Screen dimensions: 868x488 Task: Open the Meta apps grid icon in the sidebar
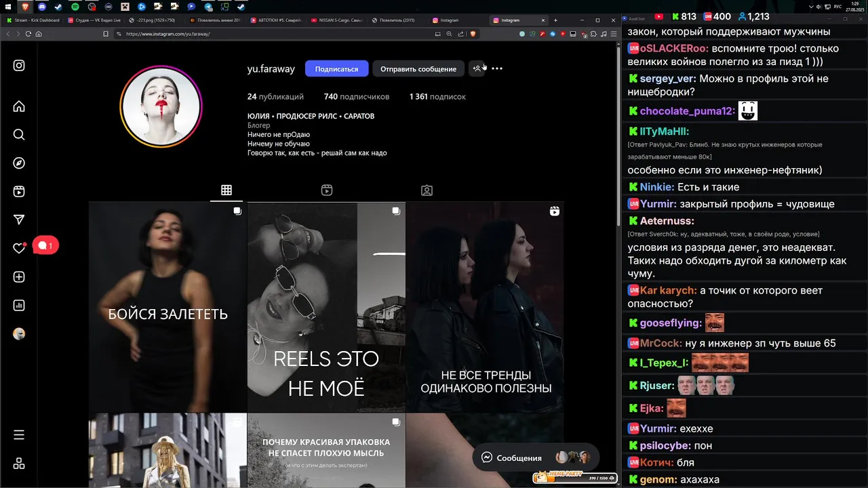click(19, 464)
